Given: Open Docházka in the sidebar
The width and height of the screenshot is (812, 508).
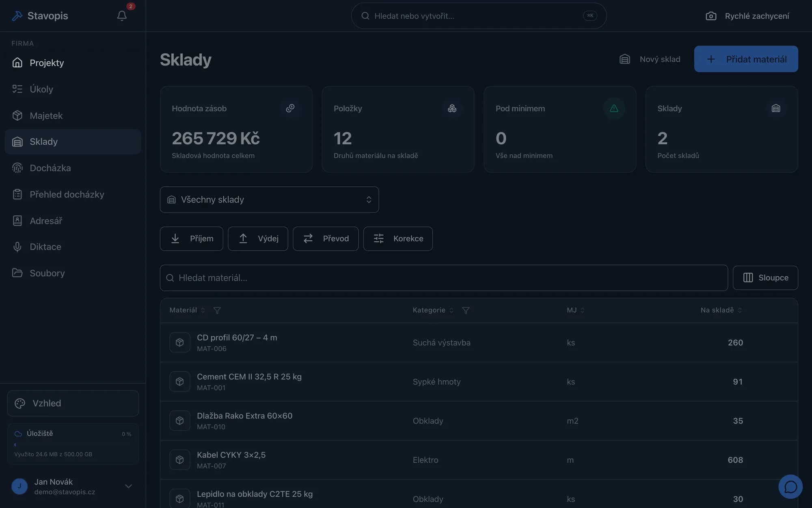Looking at the screenshot, I should [x=73, y=168].
